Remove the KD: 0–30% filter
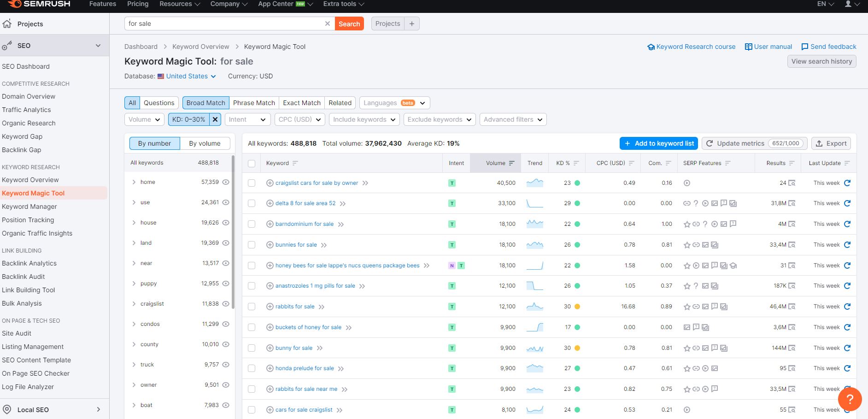The image size is (868, 419). 215,119
